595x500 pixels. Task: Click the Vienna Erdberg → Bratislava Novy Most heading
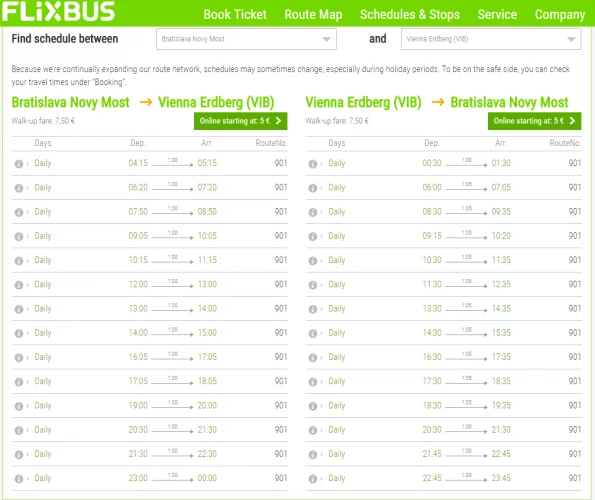tap(437, 102)
